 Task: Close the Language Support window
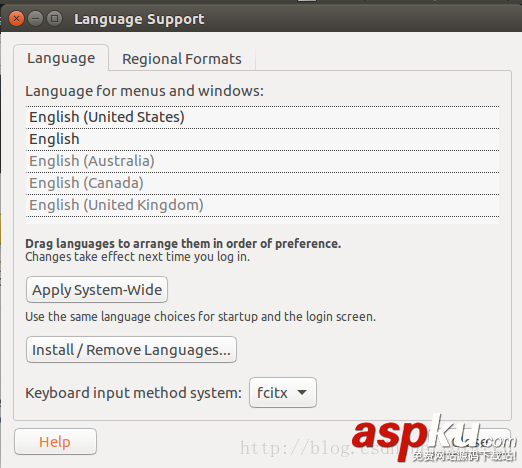(x=16, y=19)
